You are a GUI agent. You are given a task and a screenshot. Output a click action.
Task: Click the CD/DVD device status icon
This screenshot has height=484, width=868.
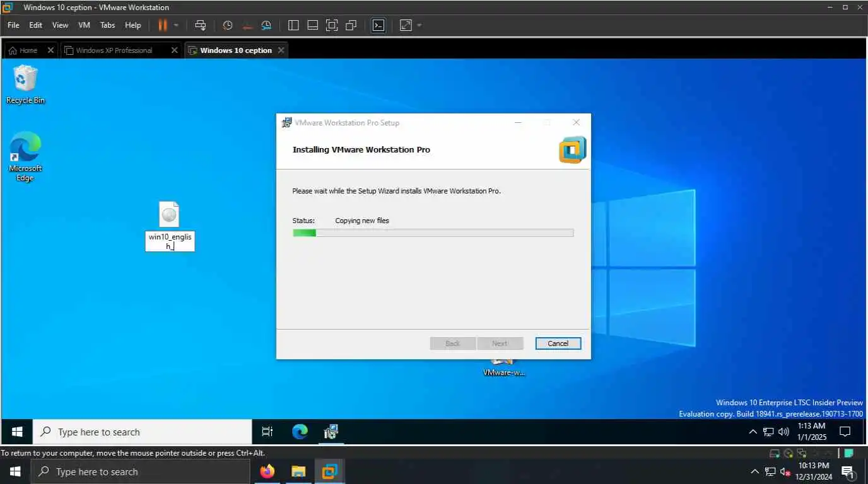coord(789,453)
